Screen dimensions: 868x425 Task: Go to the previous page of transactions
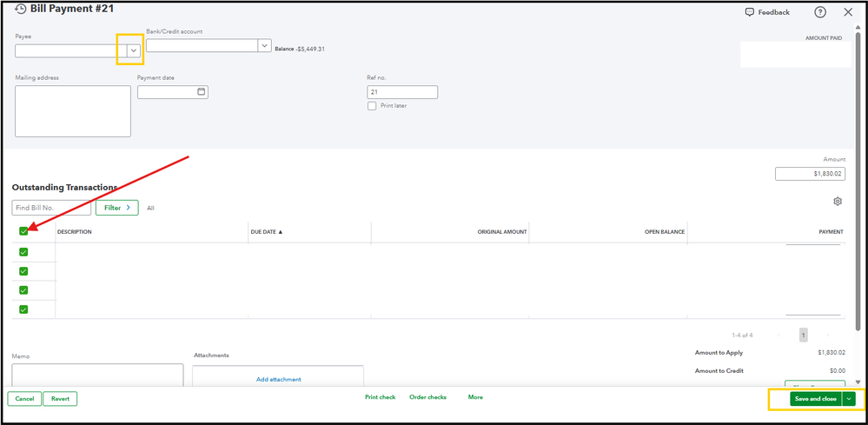click(x=779, y=335)
